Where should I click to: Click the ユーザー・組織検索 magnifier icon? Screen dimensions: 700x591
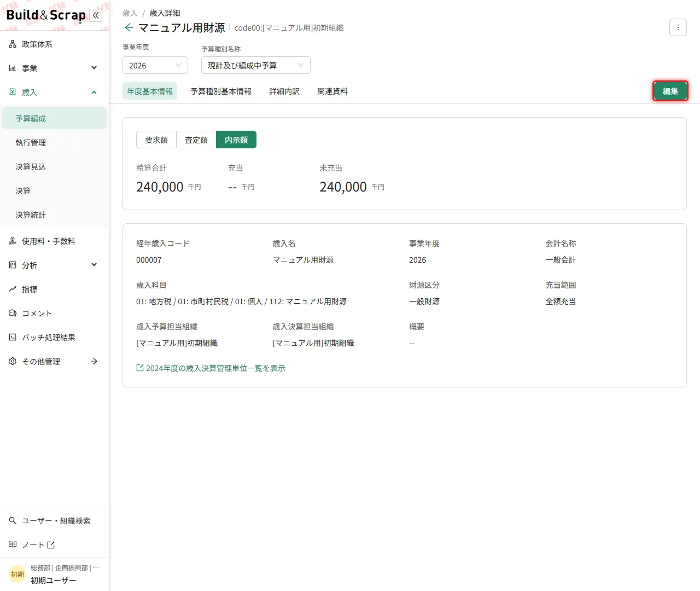(x=13, y=521)
